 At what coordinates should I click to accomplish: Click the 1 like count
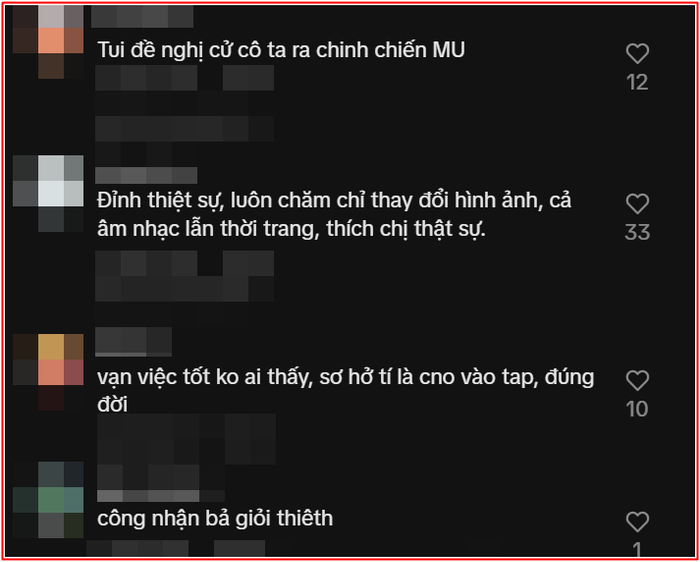(x=637, y=549)
